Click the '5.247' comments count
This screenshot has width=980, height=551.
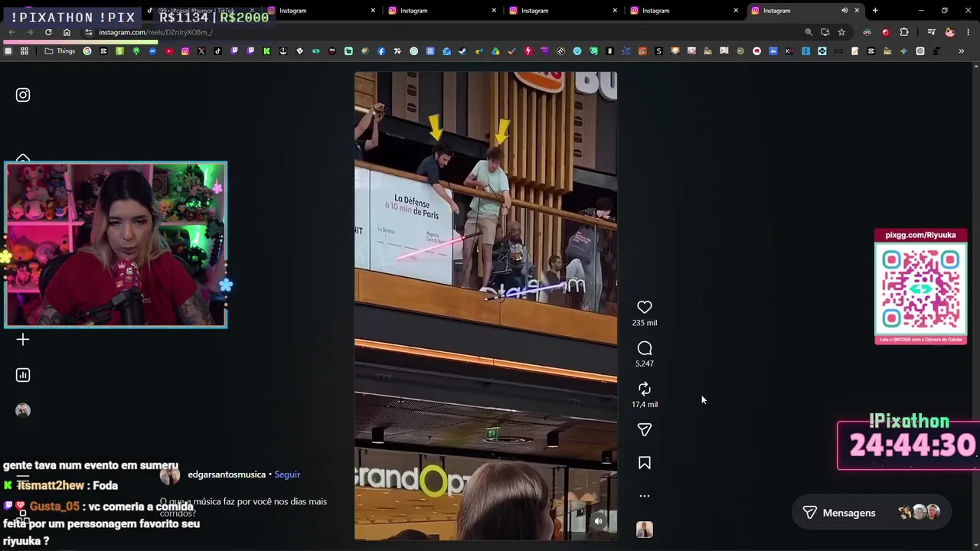pos(645,364)
